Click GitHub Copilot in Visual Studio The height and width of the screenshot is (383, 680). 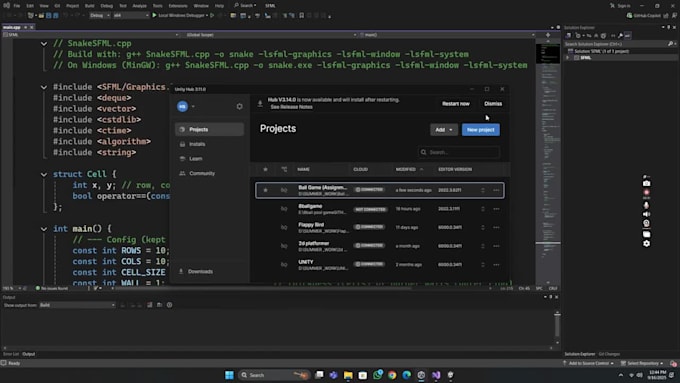[x=644, y=15]
